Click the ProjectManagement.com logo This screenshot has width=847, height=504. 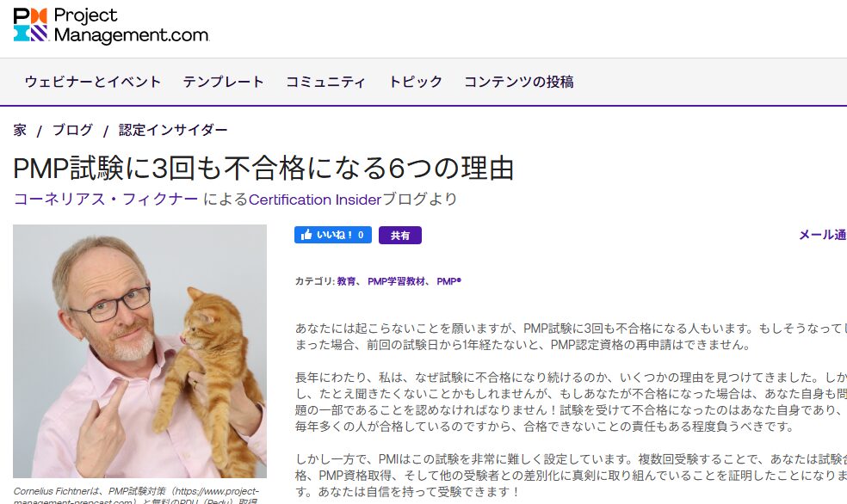click(x=111, y=25)
